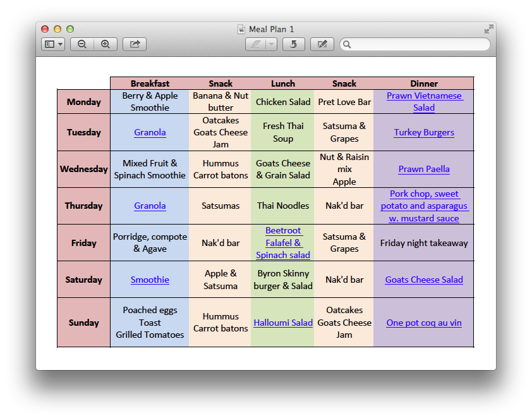Select the highlight pen tool
This screenshot has width=532, height=420.
pos(256,44)
